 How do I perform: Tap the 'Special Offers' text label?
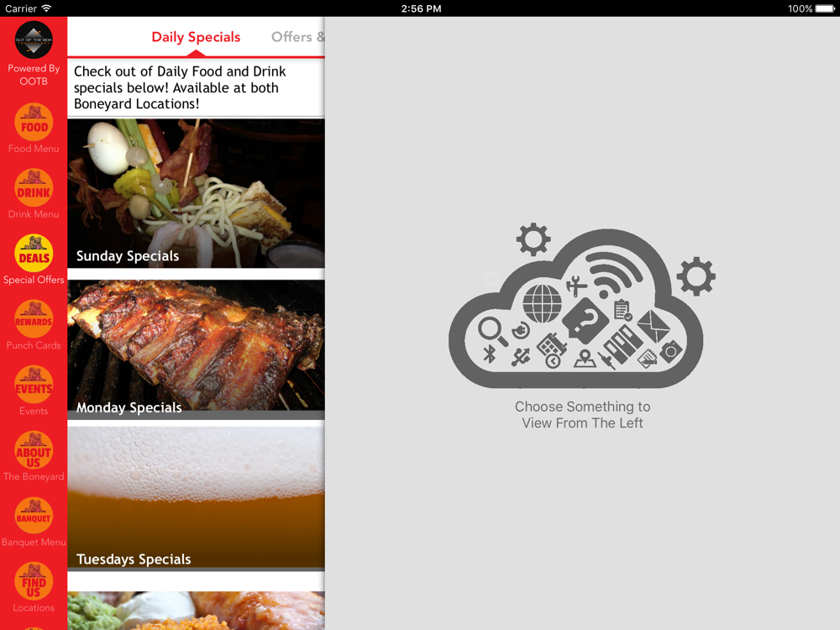34,280
